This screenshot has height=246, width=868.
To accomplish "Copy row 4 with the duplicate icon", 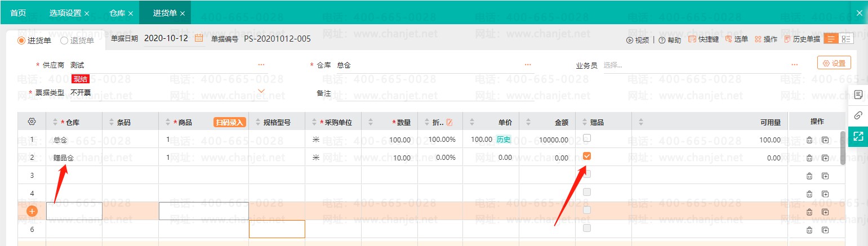I will click(825, 194).
